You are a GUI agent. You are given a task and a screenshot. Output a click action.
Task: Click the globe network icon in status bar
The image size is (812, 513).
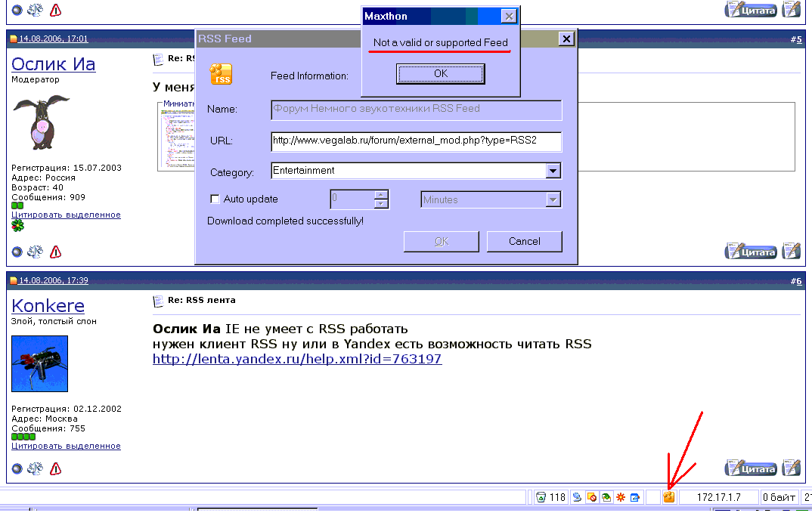(x=577, y=497)
